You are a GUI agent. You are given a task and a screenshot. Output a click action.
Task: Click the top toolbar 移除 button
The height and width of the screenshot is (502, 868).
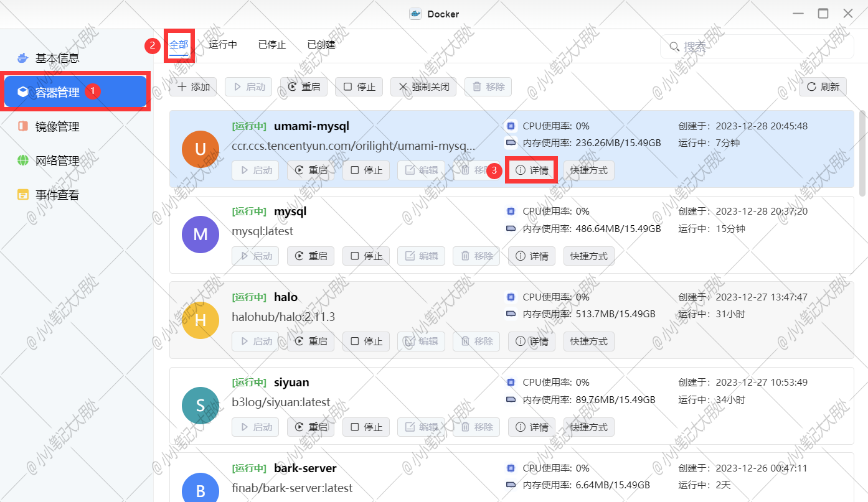click(x=488, y=87)
